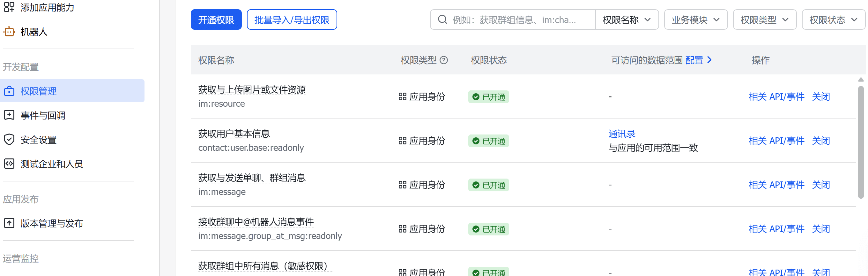
Task: Click the search magnifier icon
Action: (x=442, y=19)
